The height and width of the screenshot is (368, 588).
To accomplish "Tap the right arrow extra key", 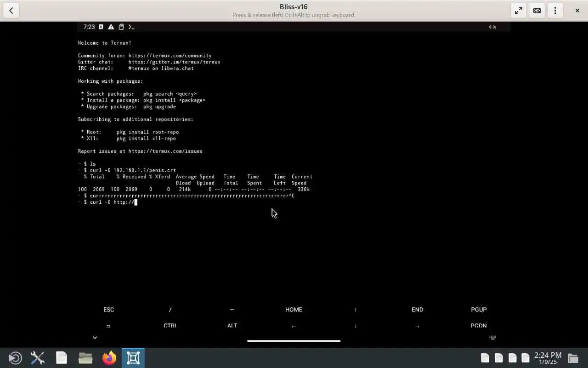I will [x=417, y=326].
